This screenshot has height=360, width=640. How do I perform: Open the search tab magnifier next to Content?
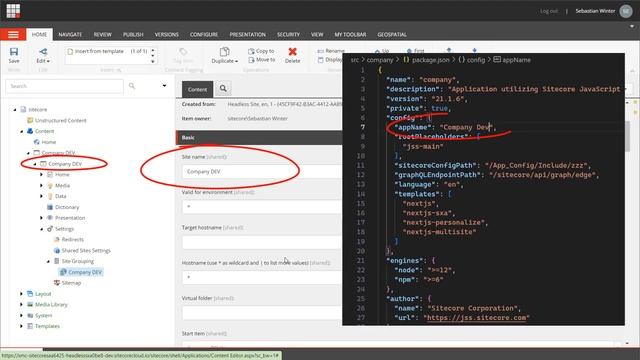223,88
